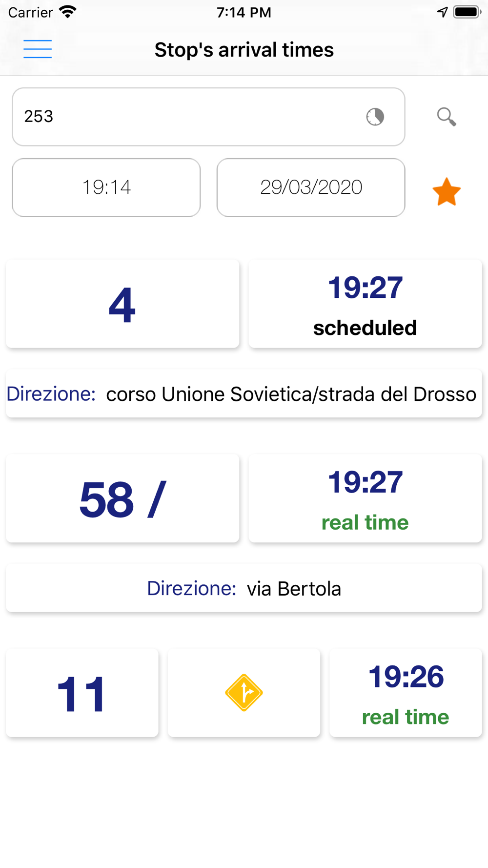The width and height of the screenshot is (488, 868).
Task: Select line 58 / card
Action: point(122,498)
